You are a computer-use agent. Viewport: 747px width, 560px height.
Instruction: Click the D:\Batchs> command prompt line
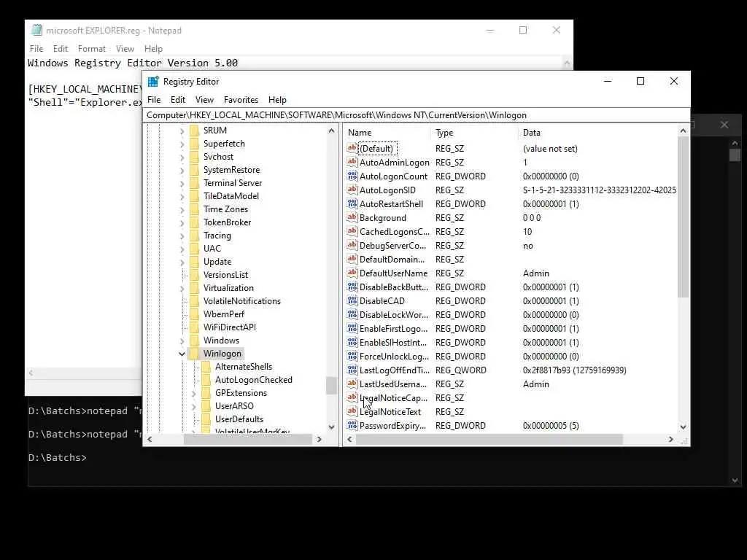click(57, 458)
